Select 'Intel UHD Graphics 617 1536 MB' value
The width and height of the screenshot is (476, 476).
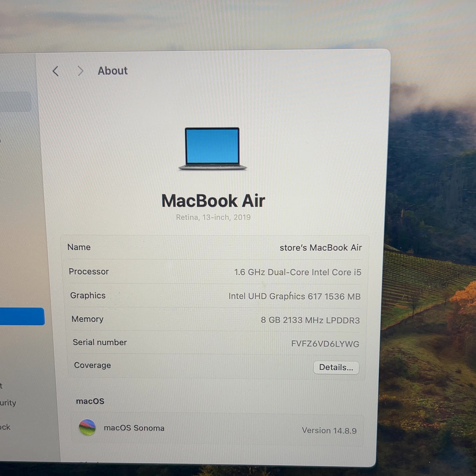coord(294,296)
